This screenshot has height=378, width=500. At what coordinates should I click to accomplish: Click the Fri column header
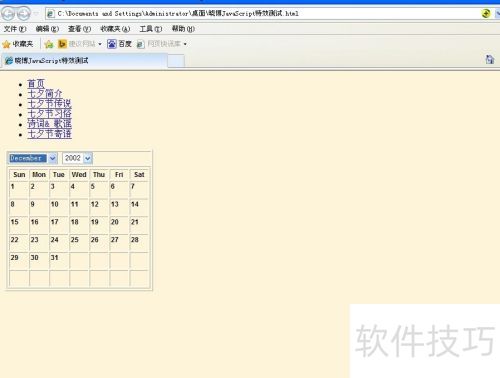point(119,175)
